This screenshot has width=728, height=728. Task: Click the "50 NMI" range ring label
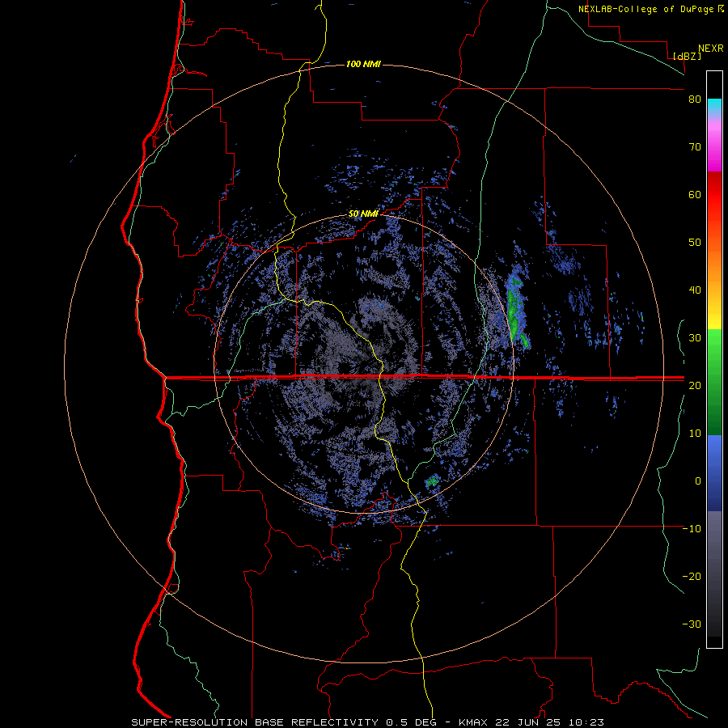(x=363, y=214)
